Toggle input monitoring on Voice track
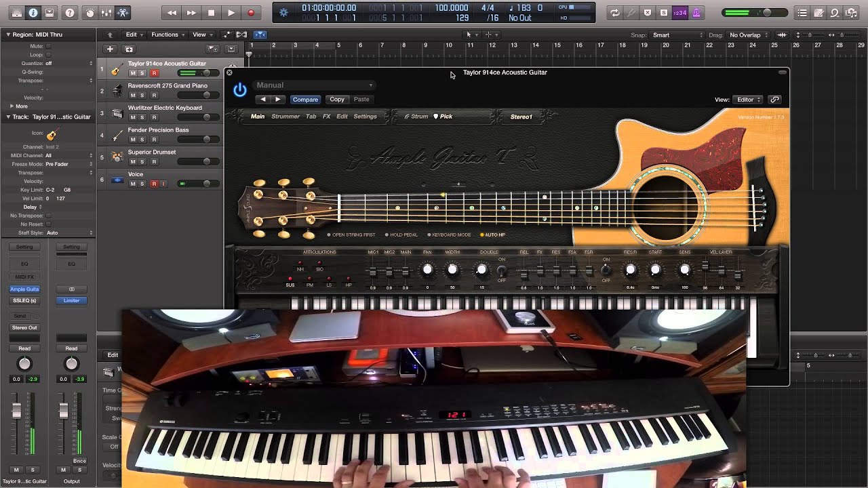 coord(163,184)
